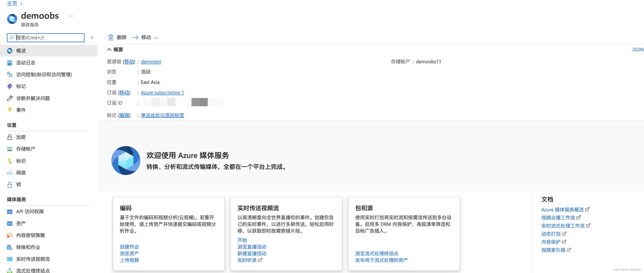Viewport: 644px width, 273px height.
Task: Go to 主页 breadcrumb link
Action: [x=12, y=3]
